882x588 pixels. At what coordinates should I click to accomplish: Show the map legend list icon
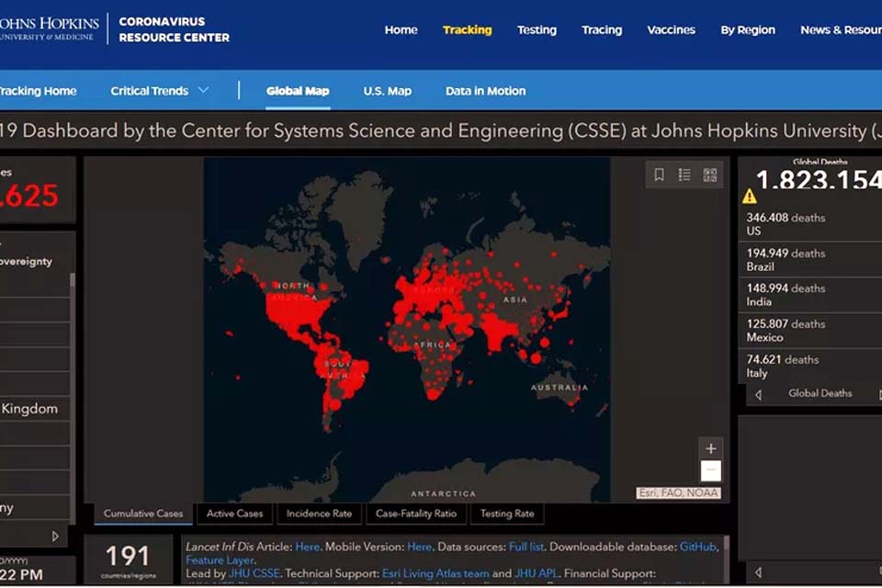(684, 175)
